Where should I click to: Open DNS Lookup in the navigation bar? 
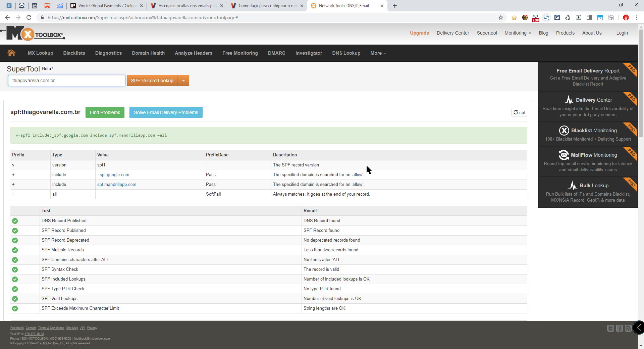click(x=346, y=53)
